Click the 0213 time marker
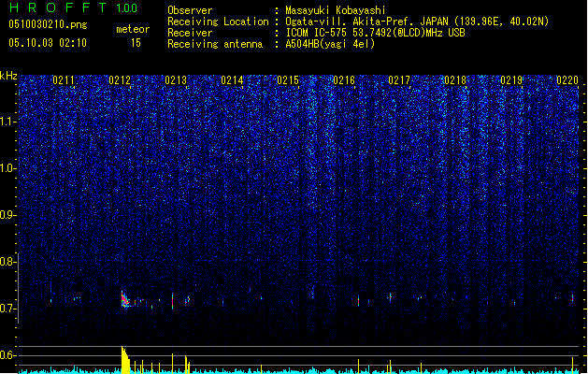The height and width of the screenshot is (374, 588). (x=176, y=80)
